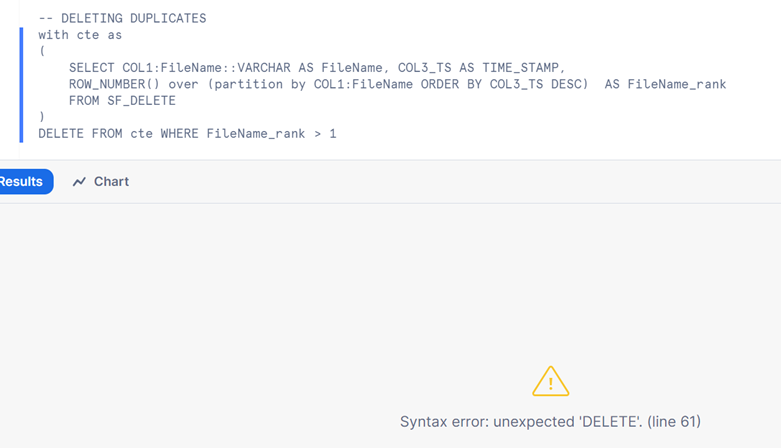Viewport: 781px width, 448px height.
Task: Open the Chart tab
Action: point(101,181)
